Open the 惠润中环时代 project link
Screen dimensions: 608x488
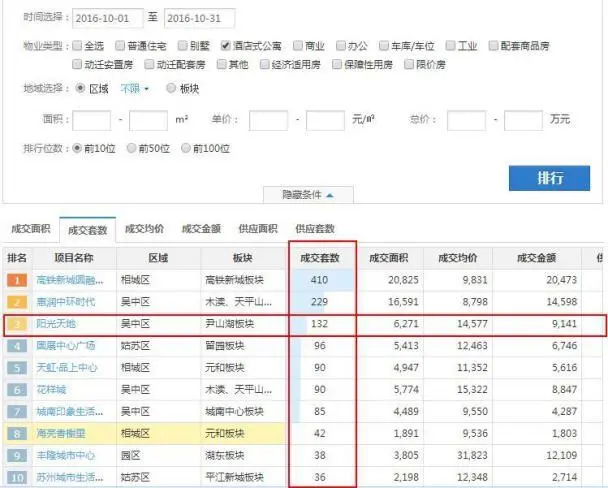(66, 302)
